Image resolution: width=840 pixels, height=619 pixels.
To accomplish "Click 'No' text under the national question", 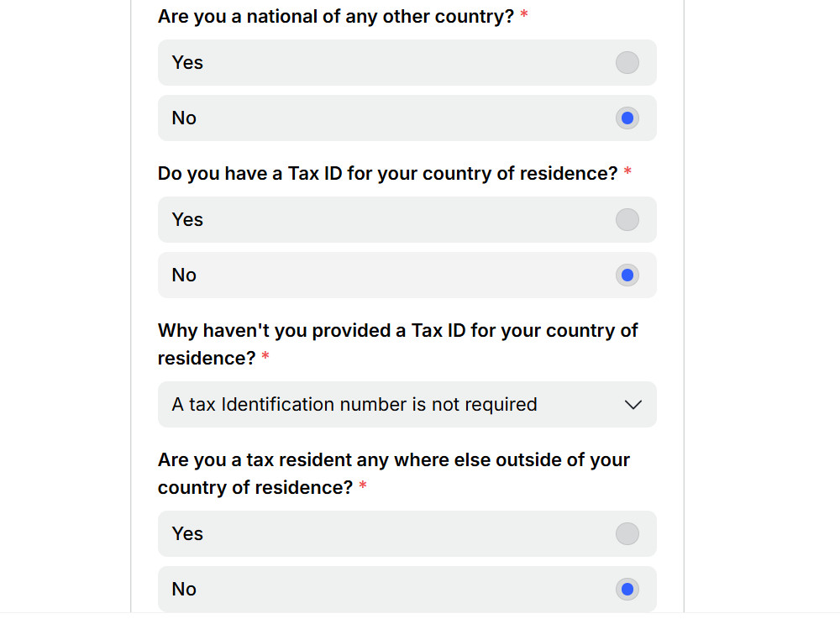I will pyautogui.click(x=184, y=118).
